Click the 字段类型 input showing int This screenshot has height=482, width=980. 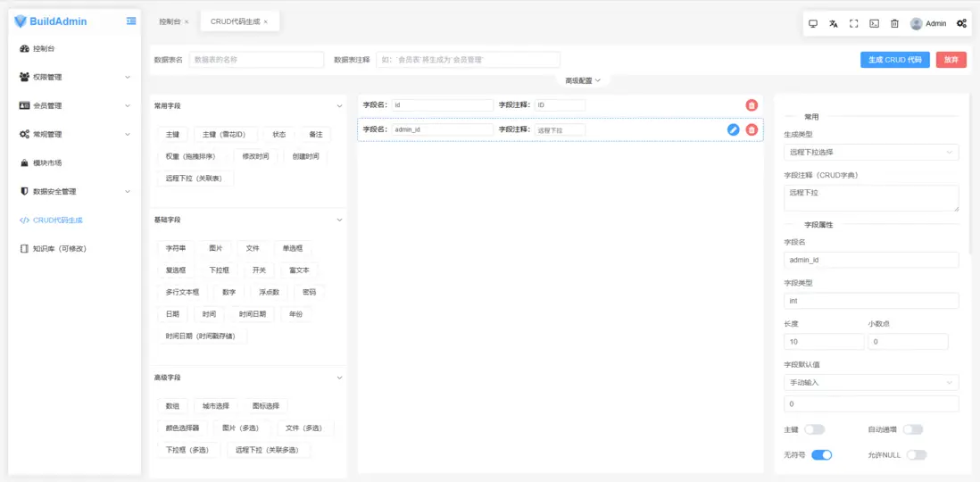pyautogui.click(x=871, y=301)
